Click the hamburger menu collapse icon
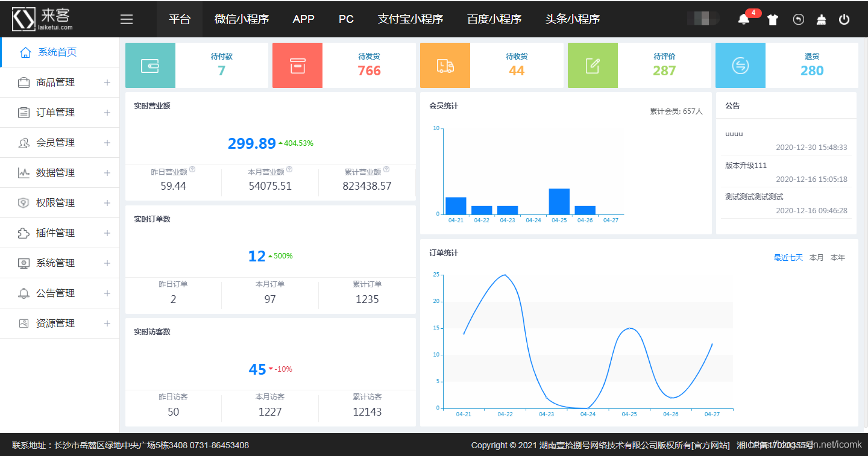The height and width of the screenshot is (456, 868). tap(127, 19)
